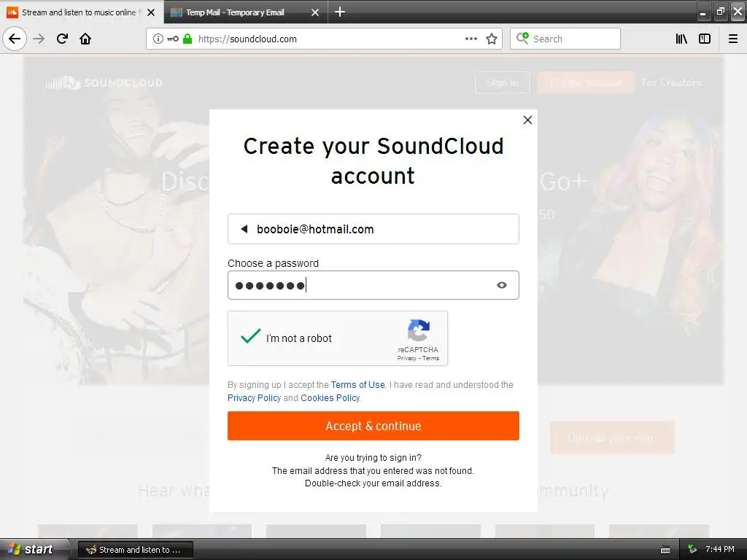Click the network tray icon
This screenshot has height=560, width=747.
pyautogui.click(x=693, y=549)
